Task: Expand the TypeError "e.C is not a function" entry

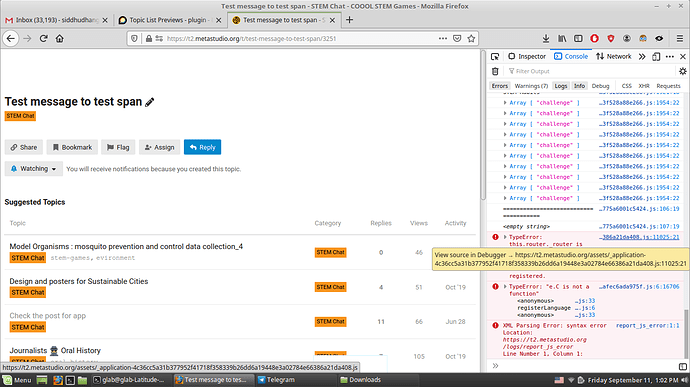Action: [x=505, y=286]
